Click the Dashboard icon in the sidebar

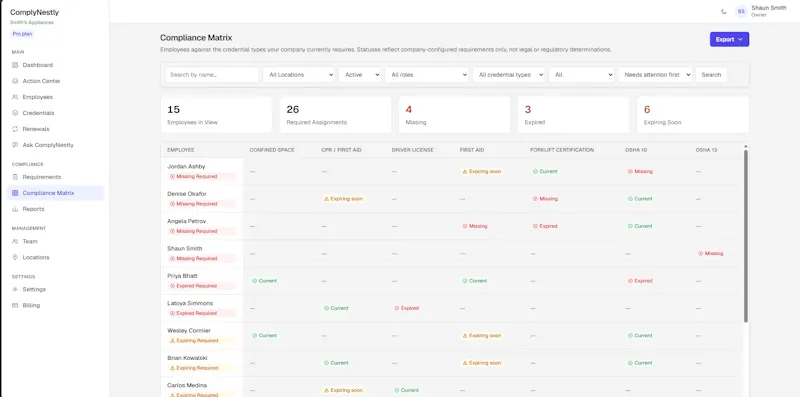[15, 65]
